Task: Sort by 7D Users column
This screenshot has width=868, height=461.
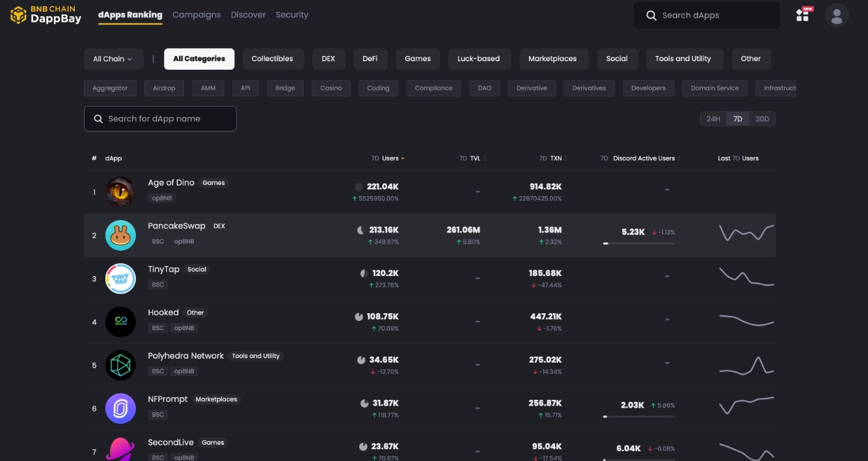Action: [388, 158]
